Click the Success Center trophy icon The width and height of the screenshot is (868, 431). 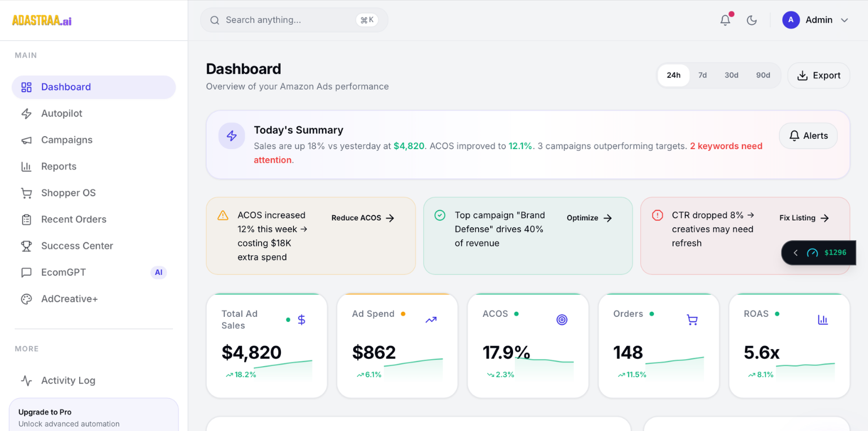point(27,246)
